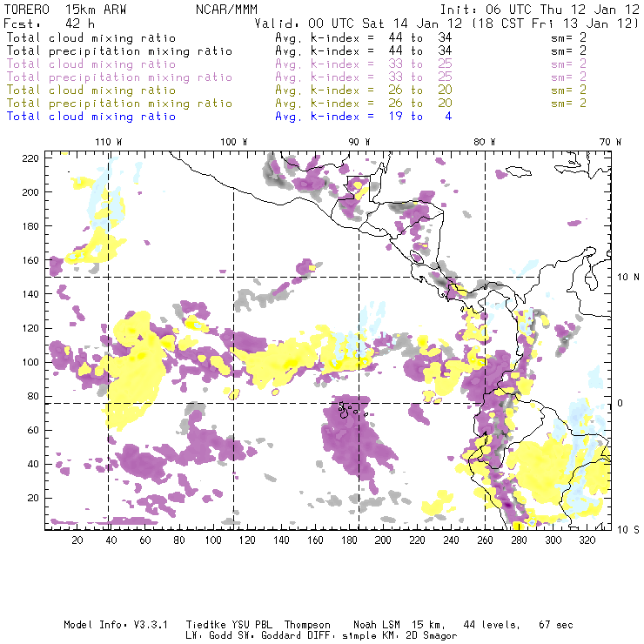
Task: Click the blue "Avg. k-index = 19 to 4" text
Action: (x=364, y=117)
